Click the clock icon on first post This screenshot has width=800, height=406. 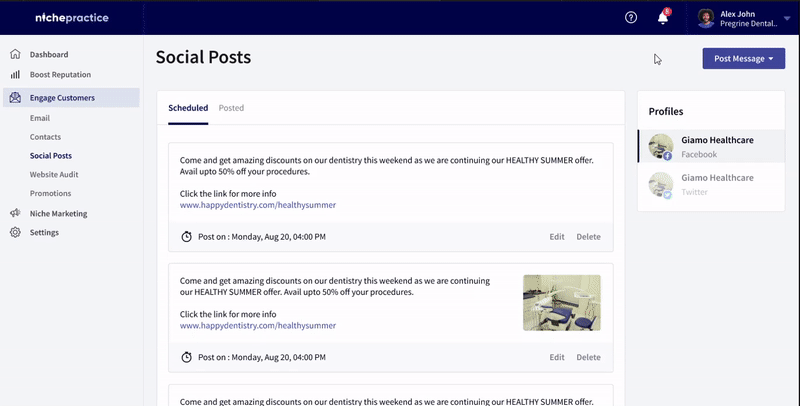187,237
